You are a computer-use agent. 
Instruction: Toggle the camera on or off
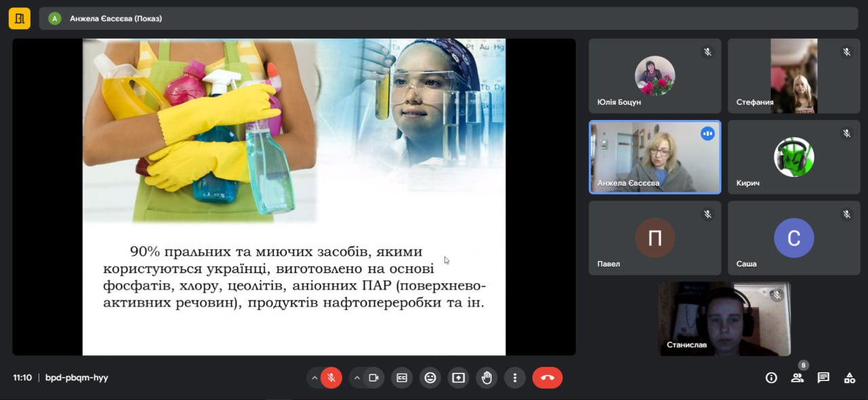(x=373, y=378)
